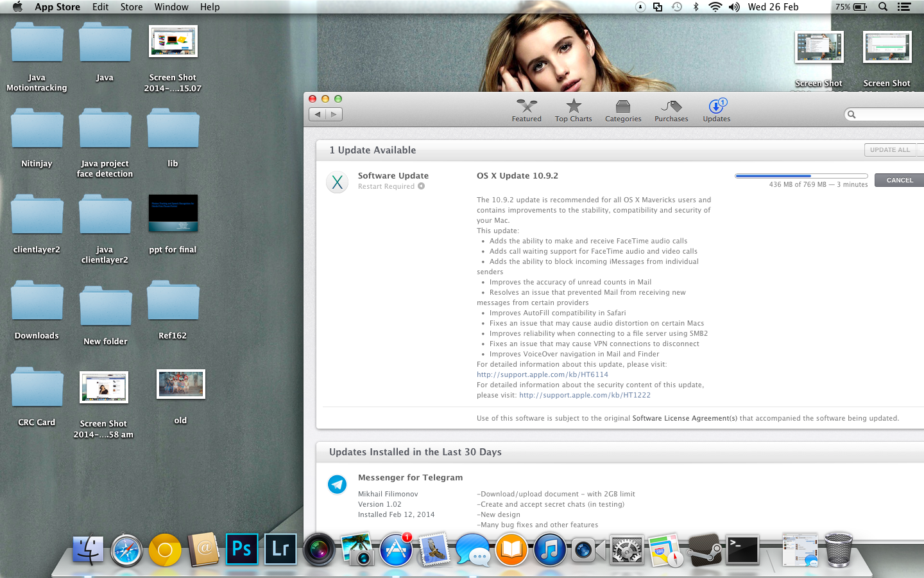Image resolution: width=924 pixels, height=578 pixels.
Task: Select the Nitinjay folder
Action: pyautogui.click(x=37, y=137)
